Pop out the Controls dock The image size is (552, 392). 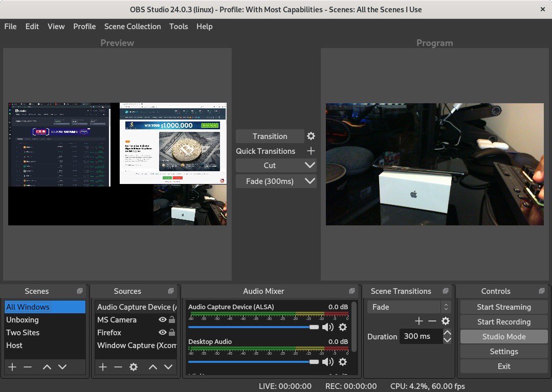[541, 291]
